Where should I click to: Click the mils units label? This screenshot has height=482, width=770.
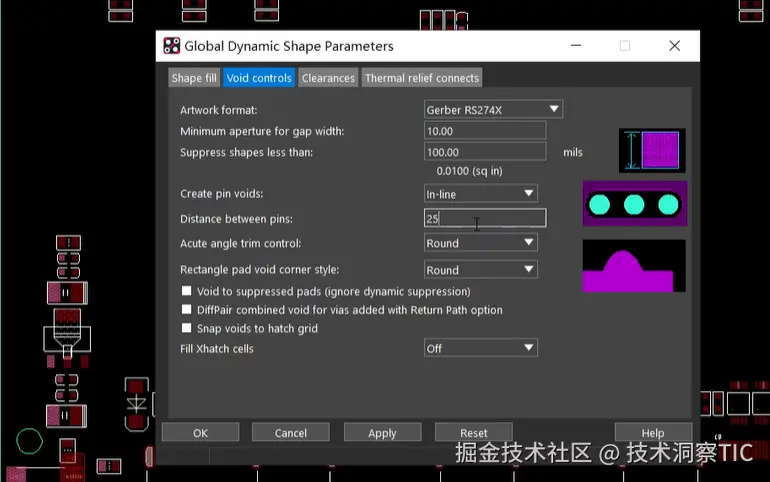[x=573, y=152]
